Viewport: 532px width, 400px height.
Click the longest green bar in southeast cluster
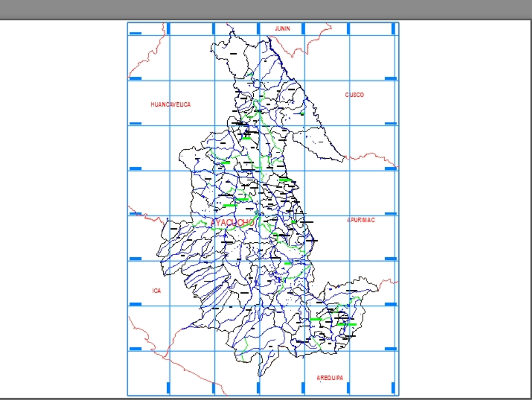pyautogui.click(x=346, y=324)
